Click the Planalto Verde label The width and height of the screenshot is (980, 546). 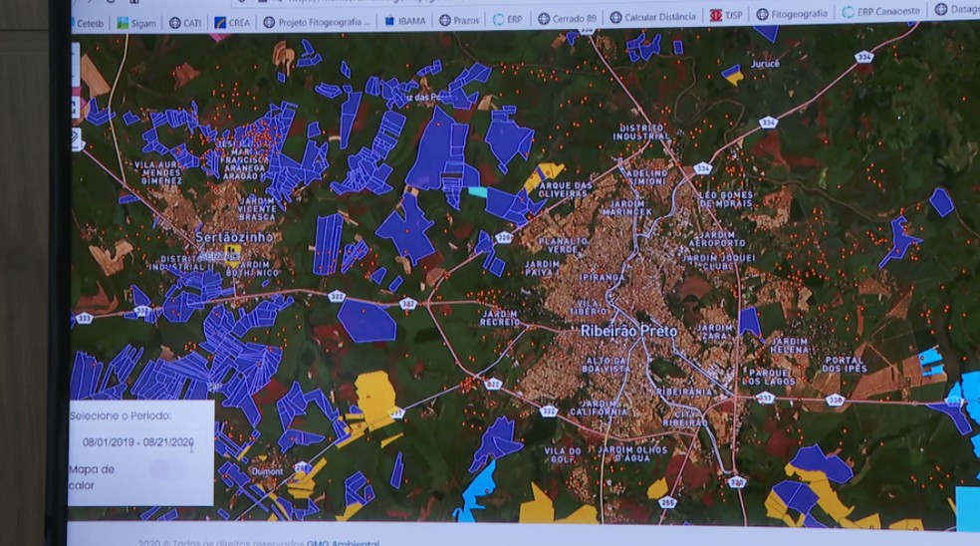(x=563, y=244)
